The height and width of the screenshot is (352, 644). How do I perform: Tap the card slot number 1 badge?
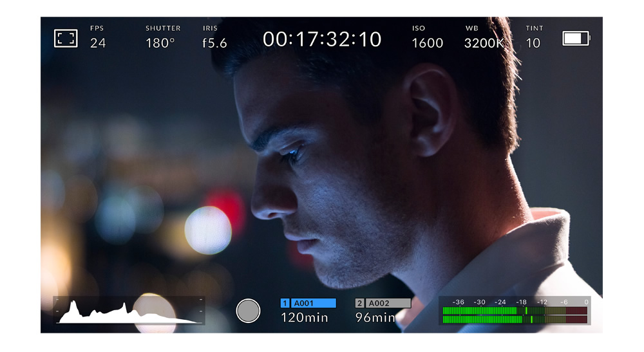[285, 303]
